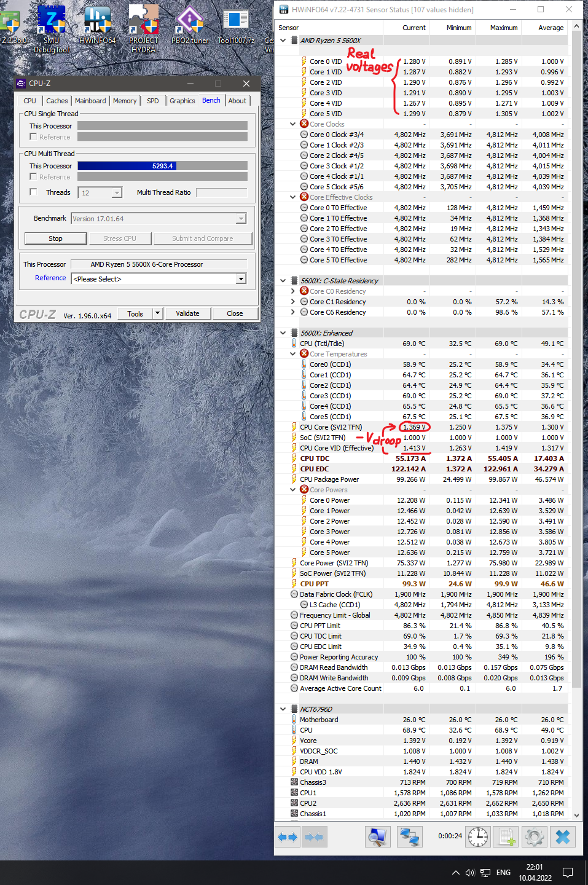Open the Threads count dropdown in CPU-Z
This screenshot has height=885, width=588.
(x=117, y=193)
